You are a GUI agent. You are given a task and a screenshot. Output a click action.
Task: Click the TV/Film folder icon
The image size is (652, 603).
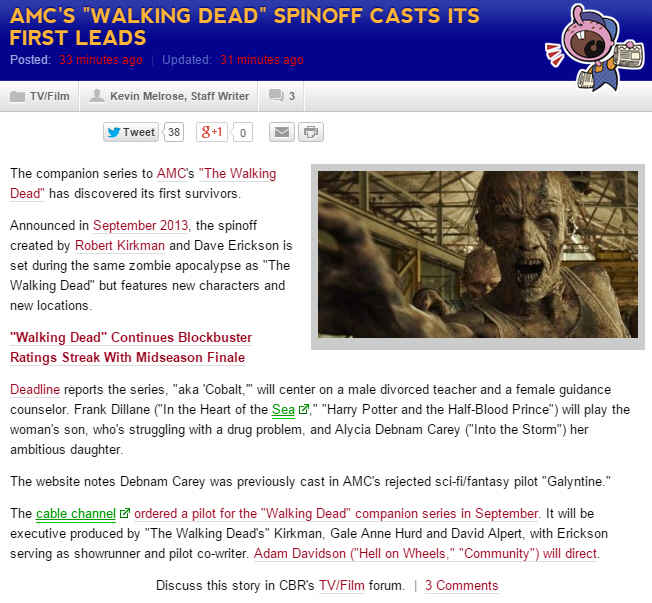[17, 97]
